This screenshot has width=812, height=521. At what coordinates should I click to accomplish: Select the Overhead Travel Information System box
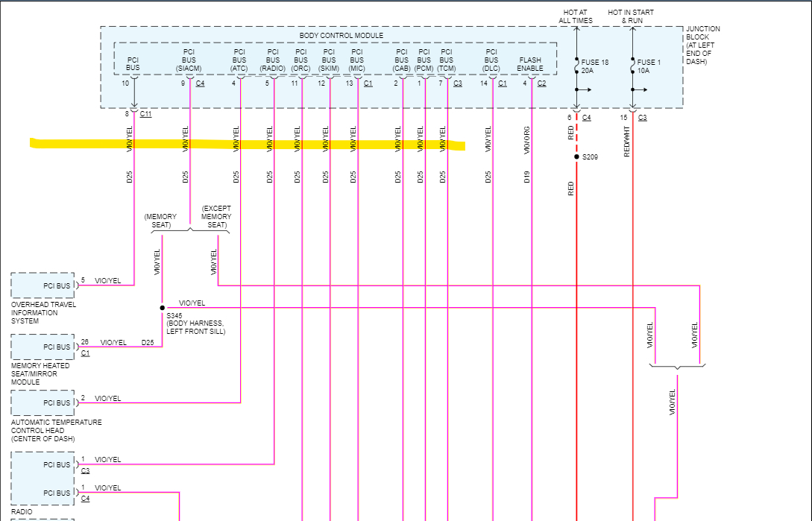point(43,285)
